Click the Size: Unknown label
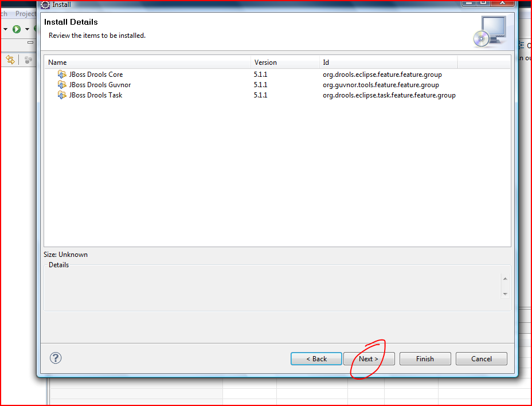Screen dimensions: 532x406 click(x=65, y=255)
